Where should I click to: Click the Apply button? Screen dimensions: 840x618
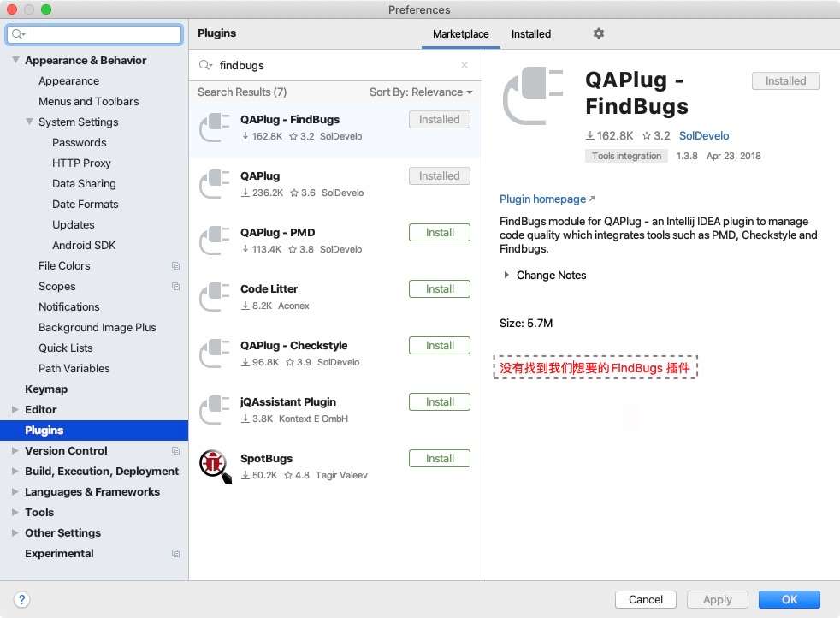pyautogui.click(x=718, y=599)
